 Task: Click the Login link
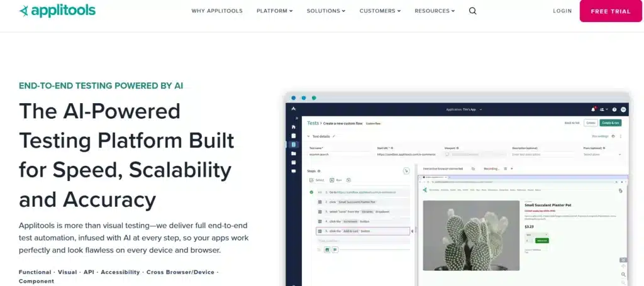click(562, 11)
